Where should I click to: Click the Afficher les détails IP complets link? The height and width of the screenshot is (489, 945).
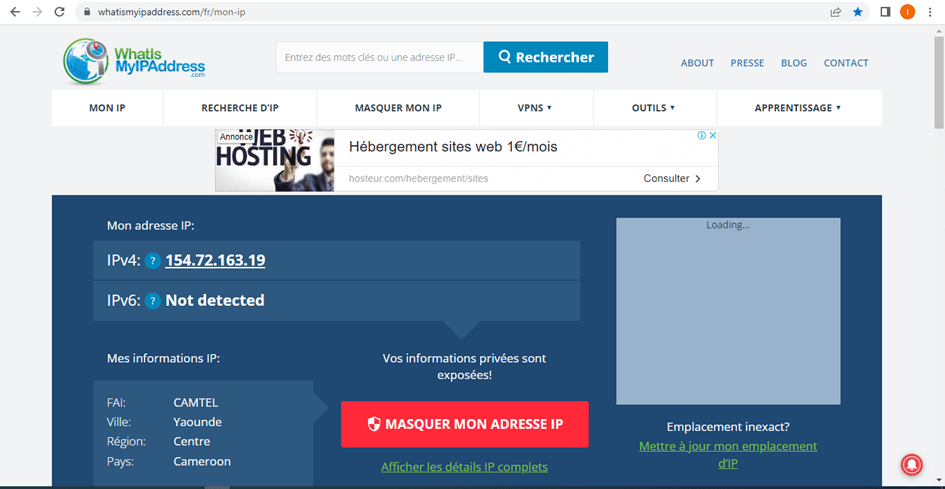pyautogui.click(x=464, y=467)
